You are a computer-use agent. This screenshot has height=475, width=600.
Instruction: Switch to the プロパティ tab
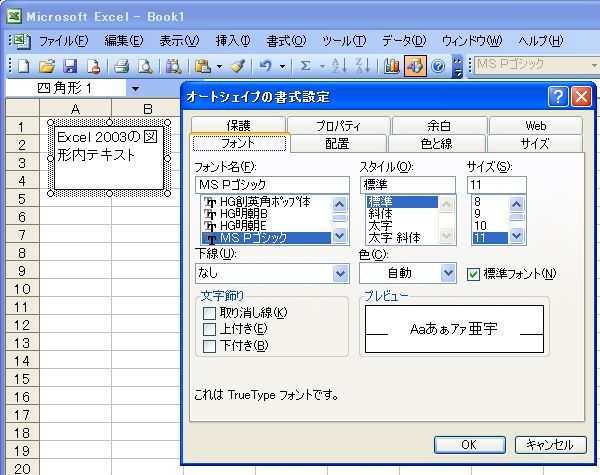click(x=339, y=125)
